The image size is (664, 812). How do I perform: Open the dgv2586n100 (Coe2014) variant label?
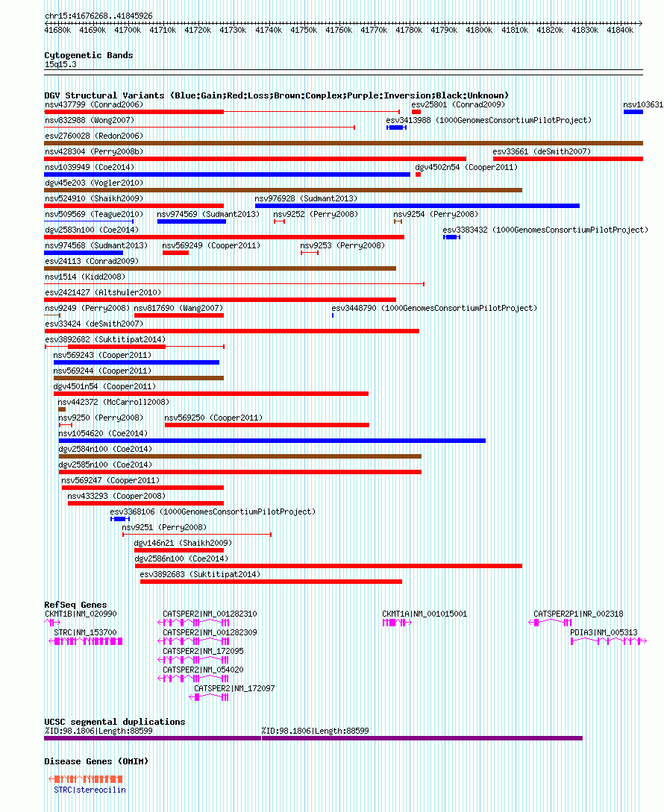(x=181, y=558)
